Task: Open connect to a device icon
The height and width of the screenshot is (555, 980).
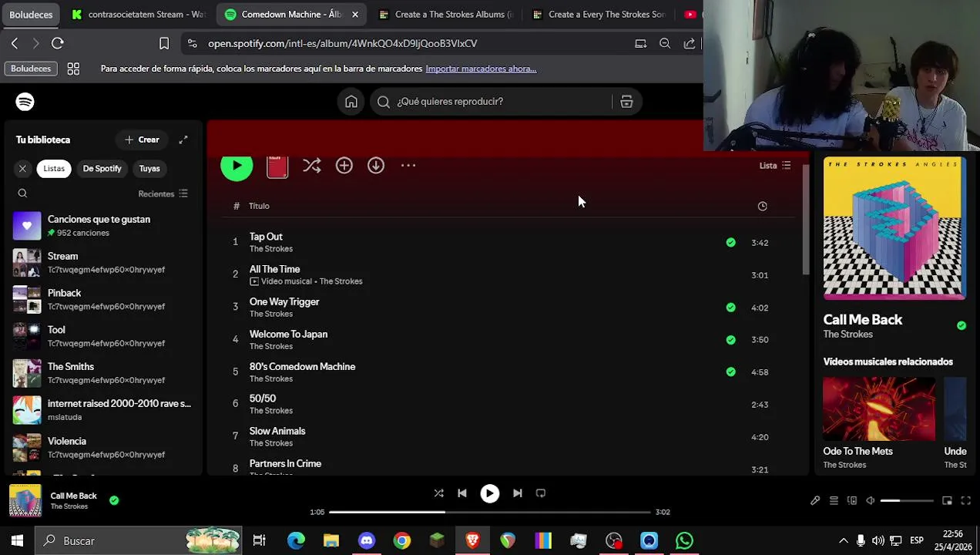Action: pos(852,501)
